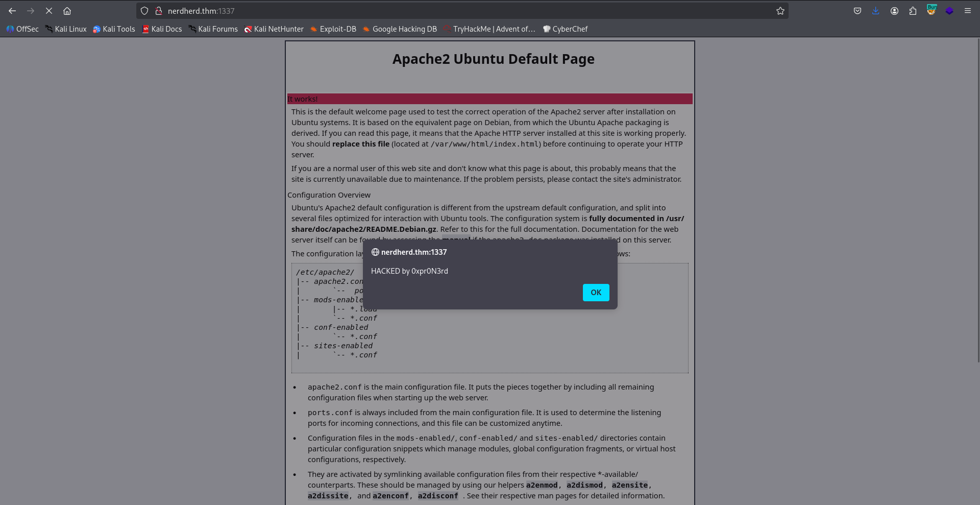The height and width of the screenshot is (505, 980).
Task: Open the browser home page
Action: (x=67, y=11)
